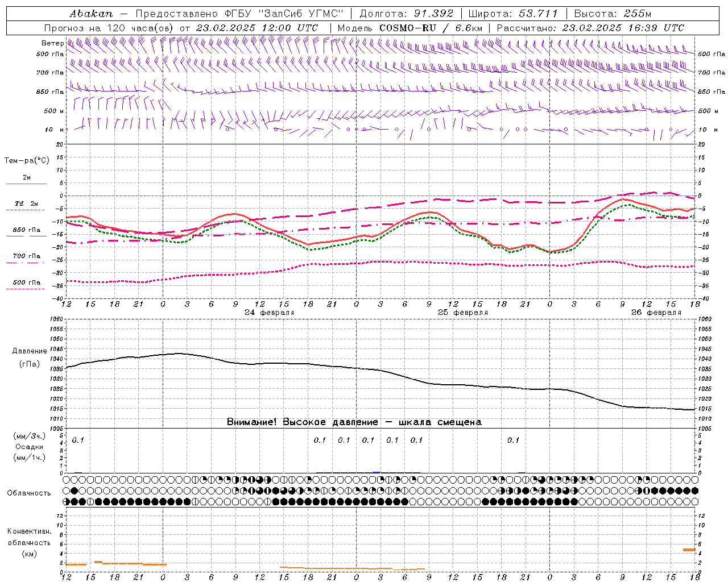Click the dashed line sample under "Td 2м"
The width and height of the screenshot is (728, 582).
(x=26, y=210)
